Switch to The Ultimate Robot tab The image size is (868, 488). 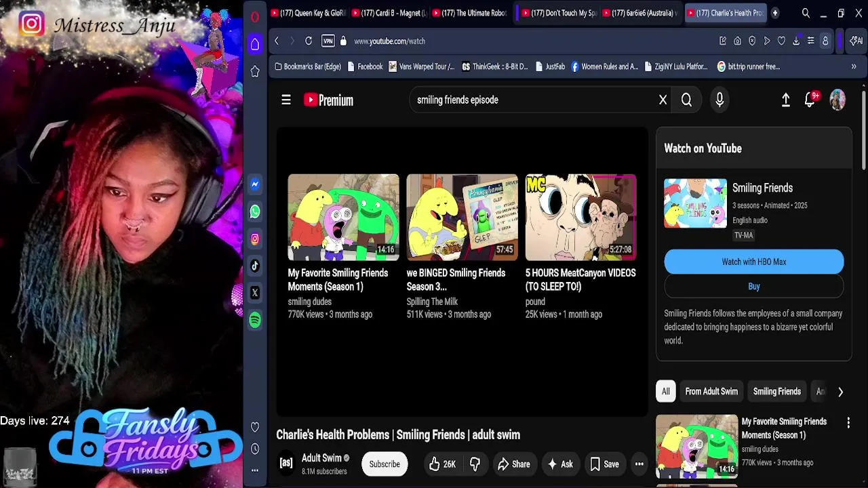click(x=470, y=13)
